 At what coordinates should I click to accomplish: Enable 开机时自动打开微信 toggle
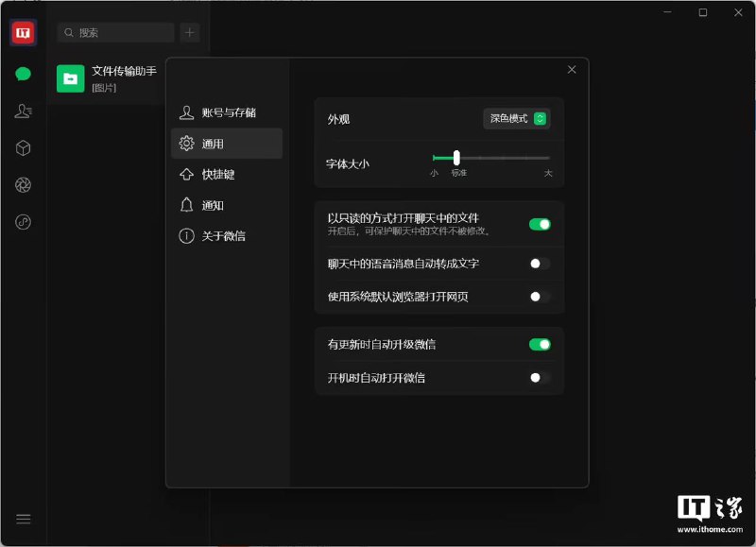tap(539, 377)
